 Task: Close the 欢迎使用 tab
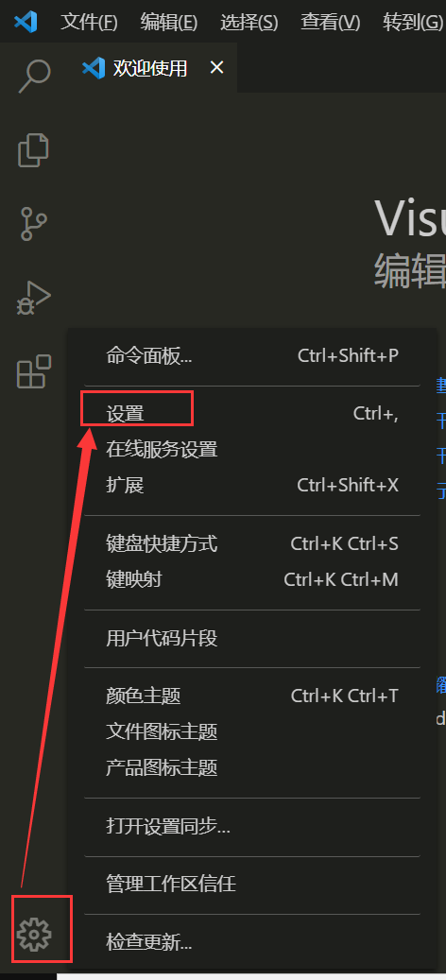pyautogui.click(x=216, y=67)
